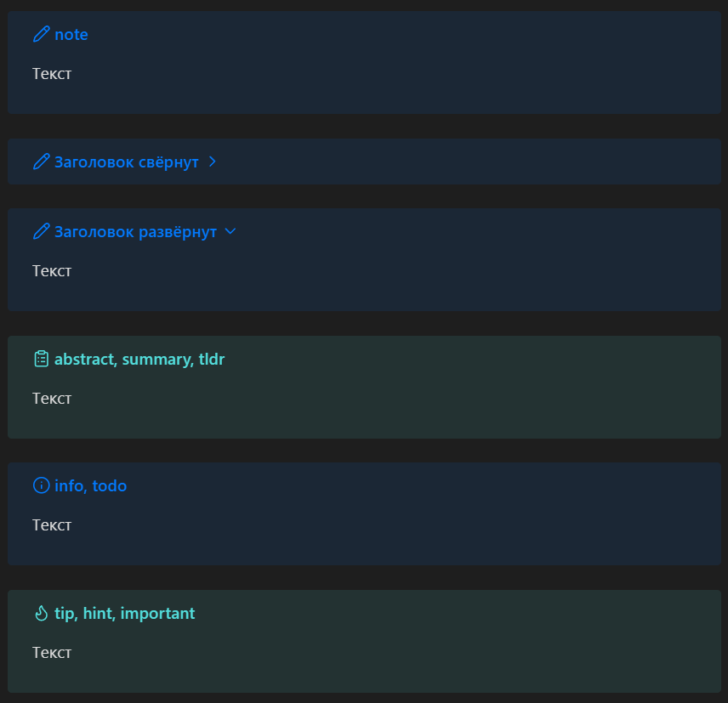Click the clipboard icon in abstract callout
The width and height of the screenshot is (728, 703).
pyautogui.click(x=41, y=359)
